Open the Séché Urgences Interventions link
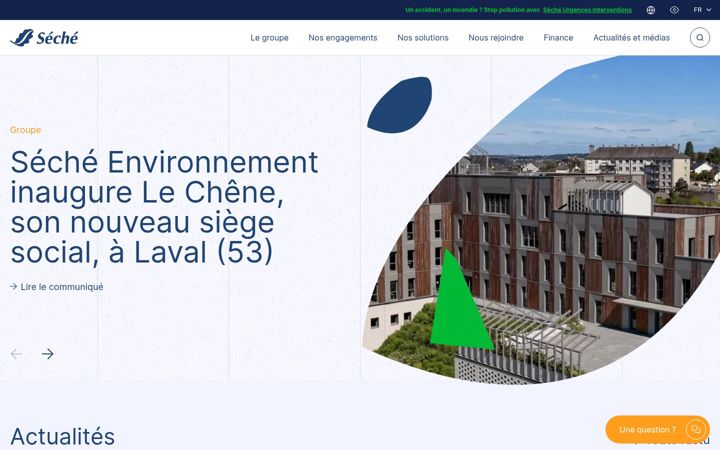 tap(587, 10)
